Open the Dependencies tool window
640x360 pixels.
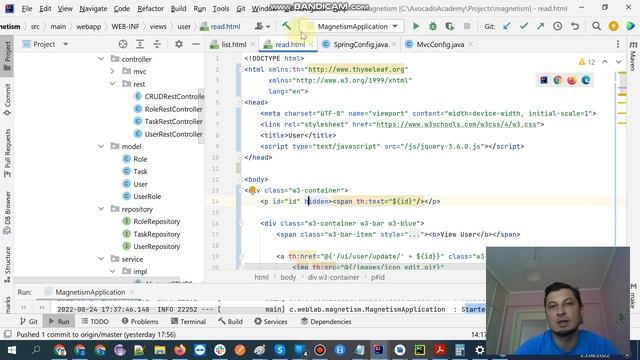pos(326,322)
